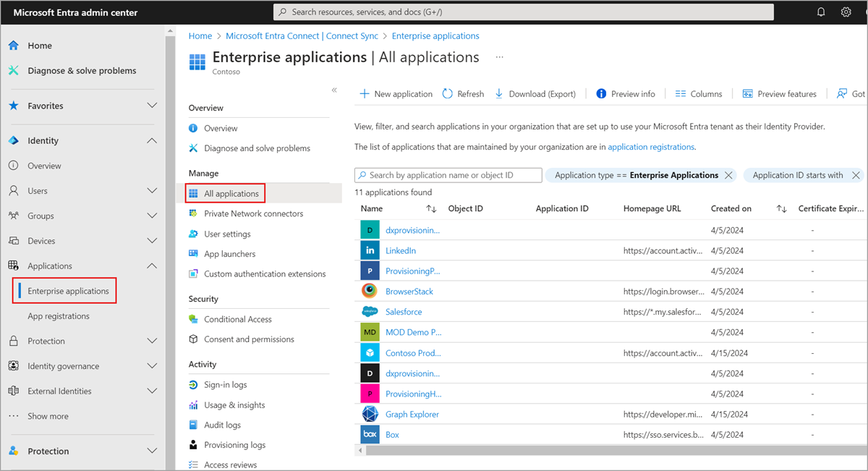This screenshot has height=471, width=868.
Task: Open the ellipsis menu beside the page title
Action: (x=499, y=56)
